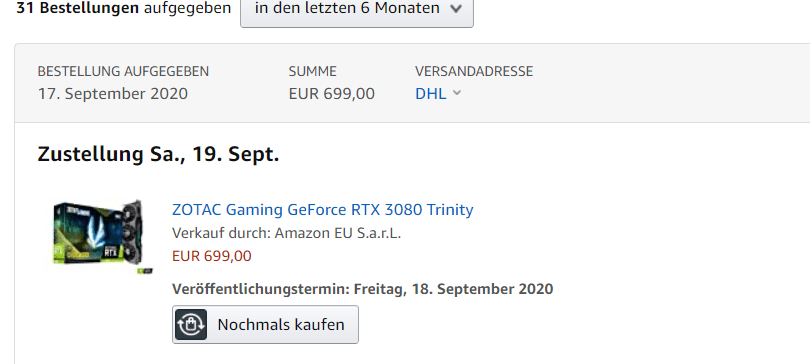The width and height of the screenshot is (810, 364).
Task: Click the order total EUR 699,00 in header
Action: click(332, 94)
